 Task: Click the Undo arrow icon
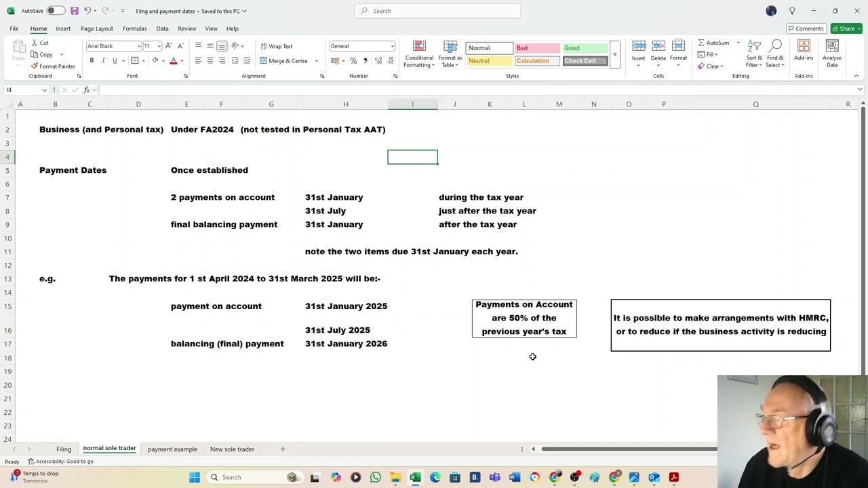87,11
